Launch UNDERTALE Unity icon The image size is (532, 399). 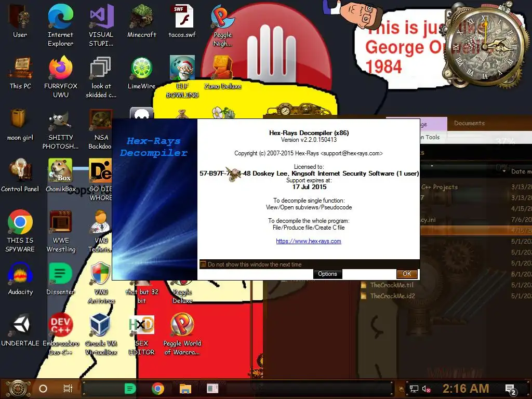pyautogui.click(x=20, y=330)
